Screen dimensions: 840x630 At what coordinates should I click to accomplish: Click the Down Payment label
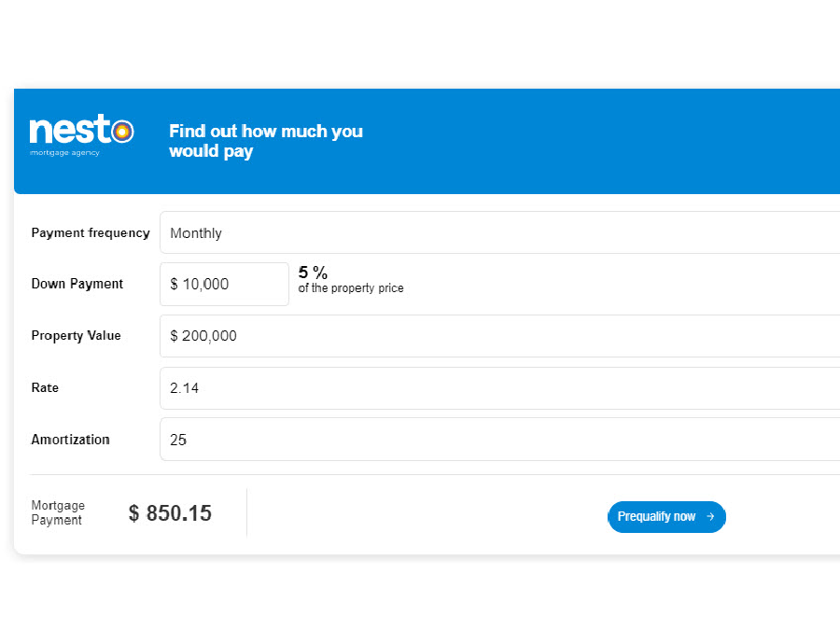click(77, 284)
